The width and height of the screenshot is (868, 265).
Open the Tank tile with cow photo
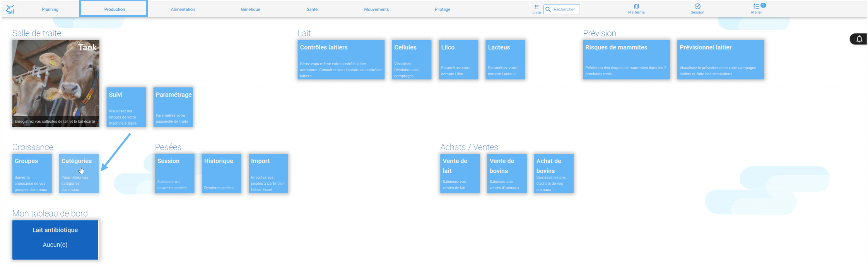click(x=56, y=83)
